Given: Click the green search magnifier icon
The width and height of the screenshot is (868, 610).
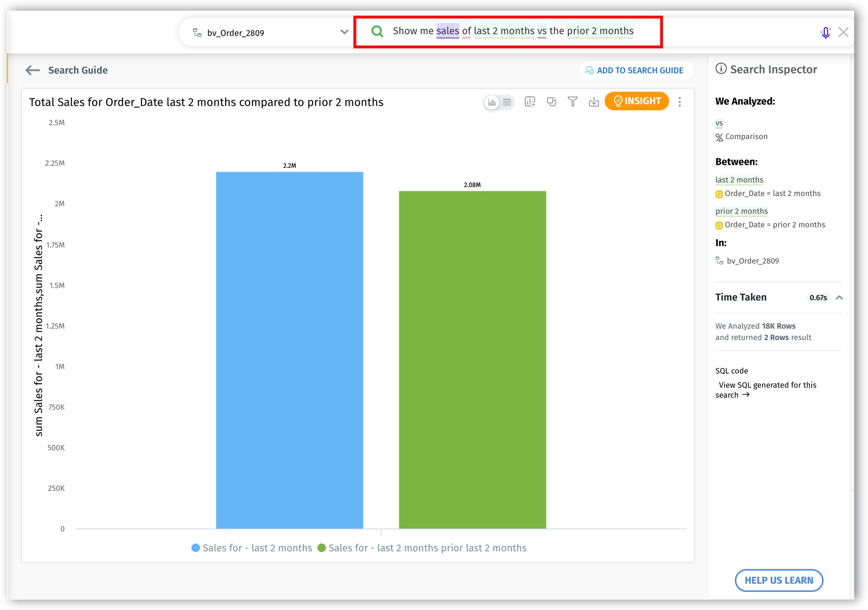Looking at the screenshot, I should pyautogui.click(x=377, y=31).
